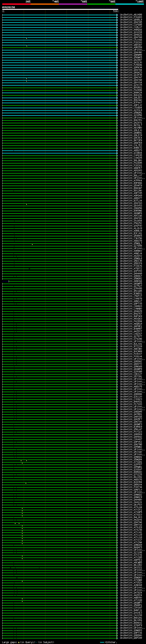Select hit label UniRef100_C0H878
The width and height of the screenshot is (146, 644).
point(131,299)
